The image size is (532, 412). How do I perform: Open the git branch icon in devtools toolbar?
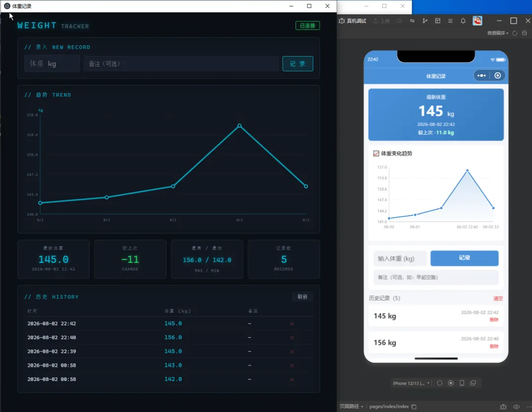425,21
